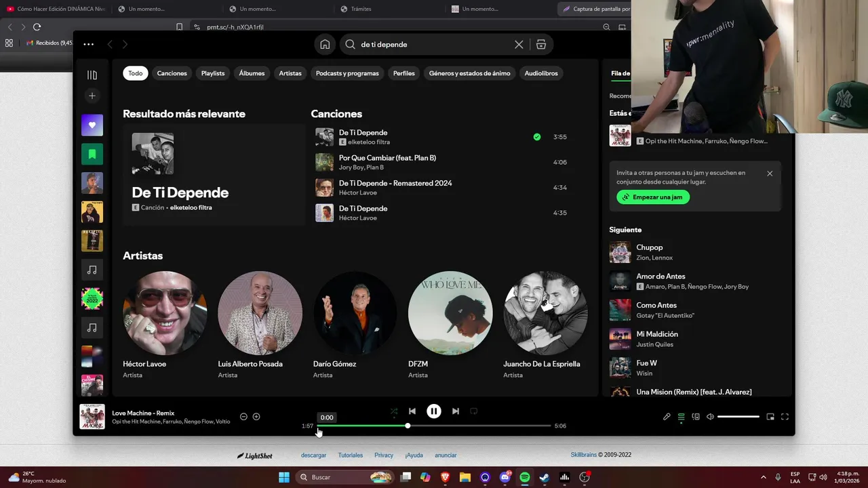Open Steam from the taskbar

(x=544, y=477)
